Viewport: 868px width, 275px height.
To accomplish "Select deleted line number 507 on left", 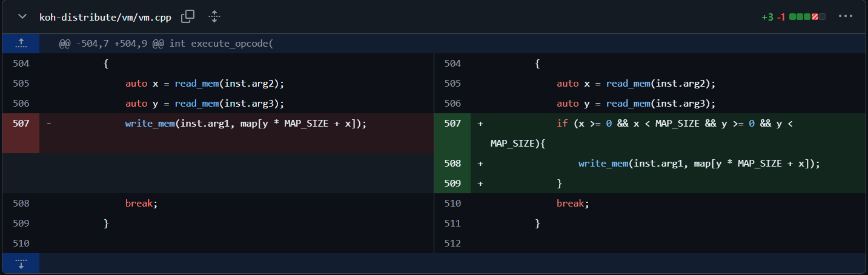I will point(21,124).
